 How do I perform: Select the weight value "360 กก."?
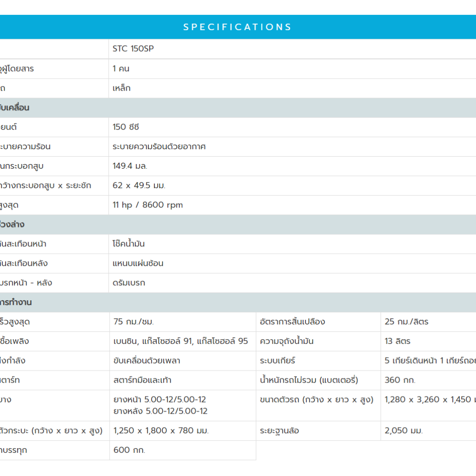(400, 380)
